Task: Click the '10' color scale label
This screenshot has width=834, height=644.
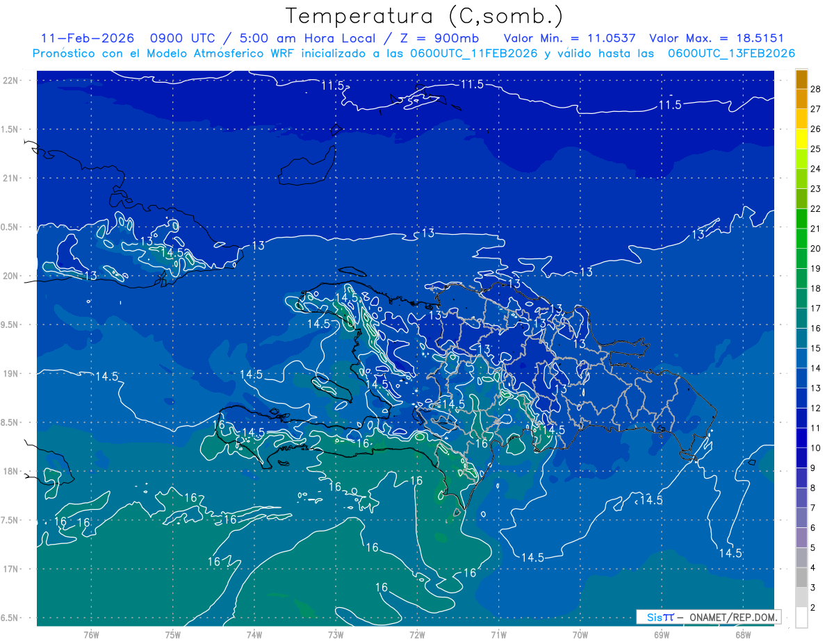Action: coord(816,448)
